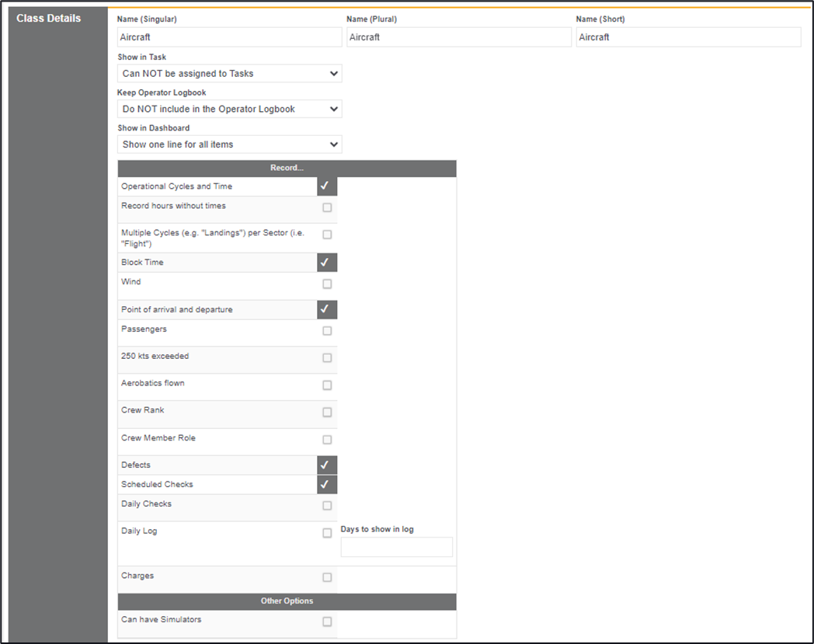
Task: Enable Crew Rank recording
Action: pyautogui.click(x=327, y=413)
